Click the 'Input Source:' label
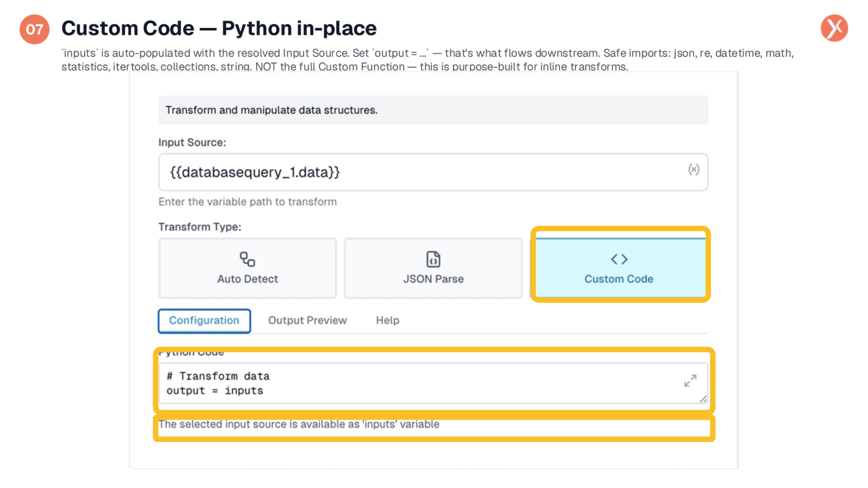This screenshot has height=488, width=868. [x=192, y=143]
